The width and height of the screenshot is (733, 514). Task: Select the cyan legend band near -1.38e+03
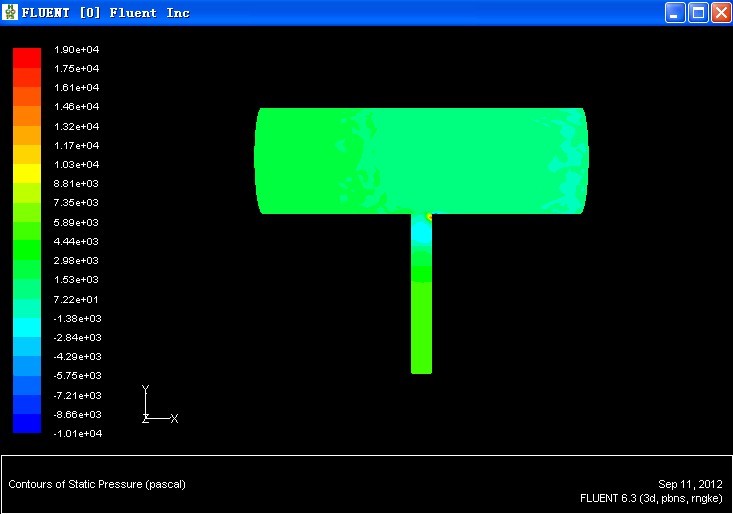[x=27, y=327]
